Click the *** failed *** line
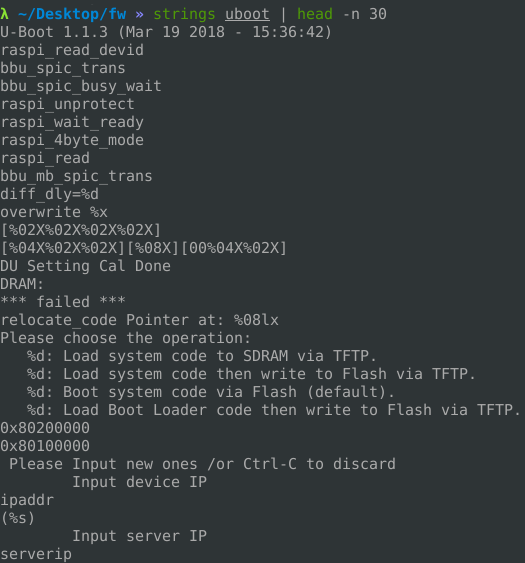Screen dimensions: 525x563 tap(63, 301)
